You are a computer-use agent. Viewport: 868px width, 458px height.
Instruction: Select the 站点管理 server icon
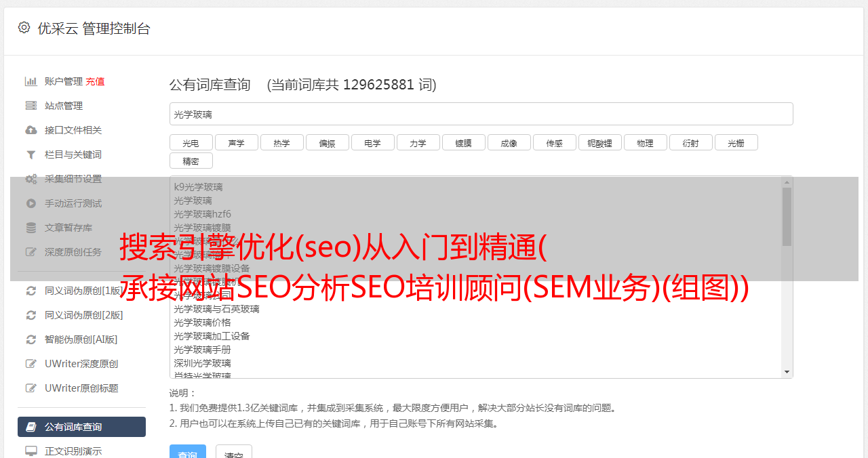click(31, 106)
